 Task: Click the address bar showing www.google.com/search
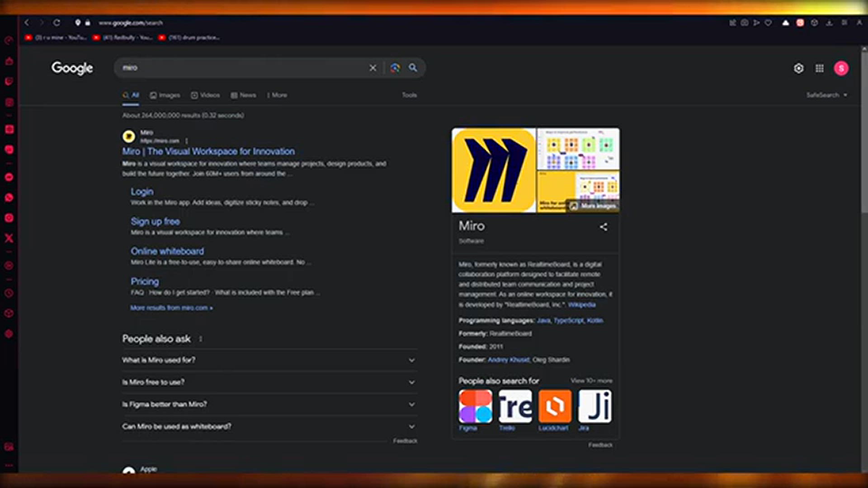pos(131,23)
